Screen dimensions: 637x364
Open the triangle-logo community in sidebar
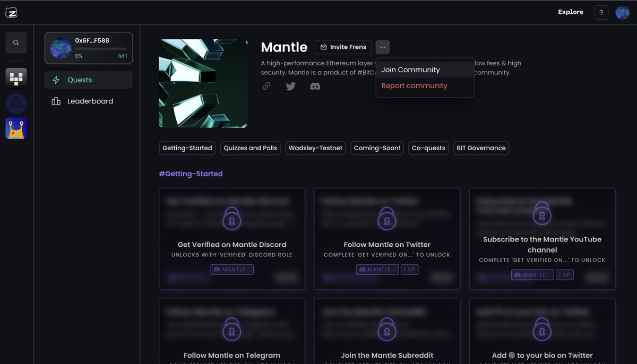pos(16,103)
